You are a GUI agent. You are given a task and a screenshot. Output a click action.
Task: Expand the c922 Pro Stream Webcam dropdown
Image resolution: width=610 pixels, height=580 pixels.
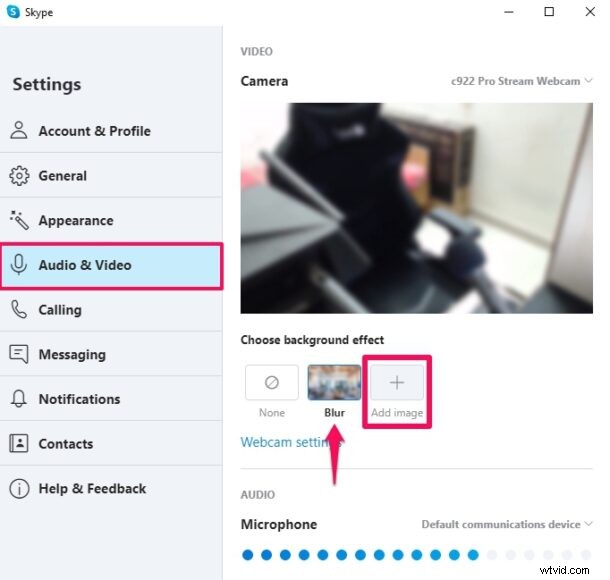[522, 81]
